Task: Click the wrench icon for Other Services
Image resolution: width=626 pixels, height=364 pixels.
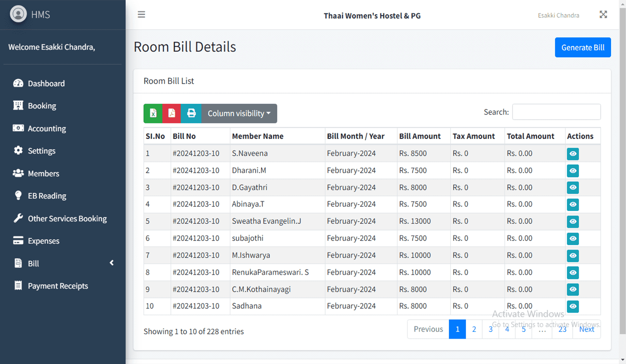Action: [x=18, y=218]
